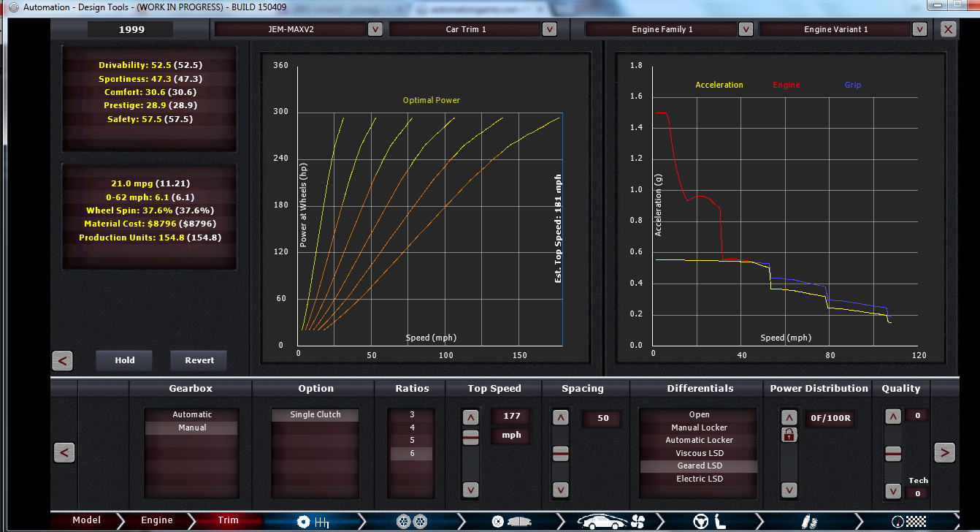
Task: Click the Hold button
Action: 125,360
